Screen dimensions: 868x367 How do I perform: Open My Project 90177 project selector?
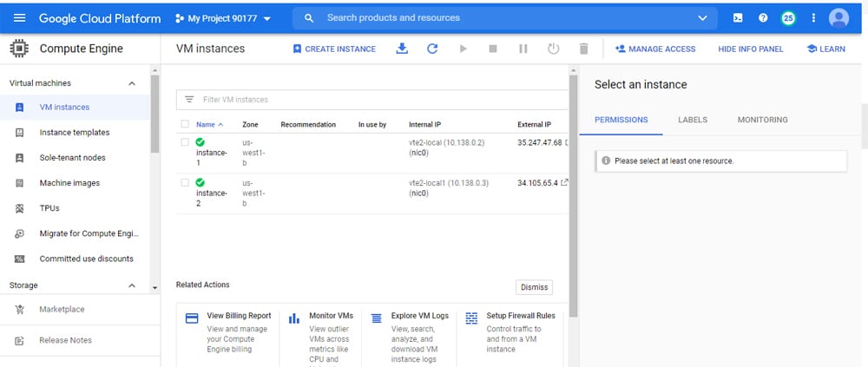tap(223, 17)
